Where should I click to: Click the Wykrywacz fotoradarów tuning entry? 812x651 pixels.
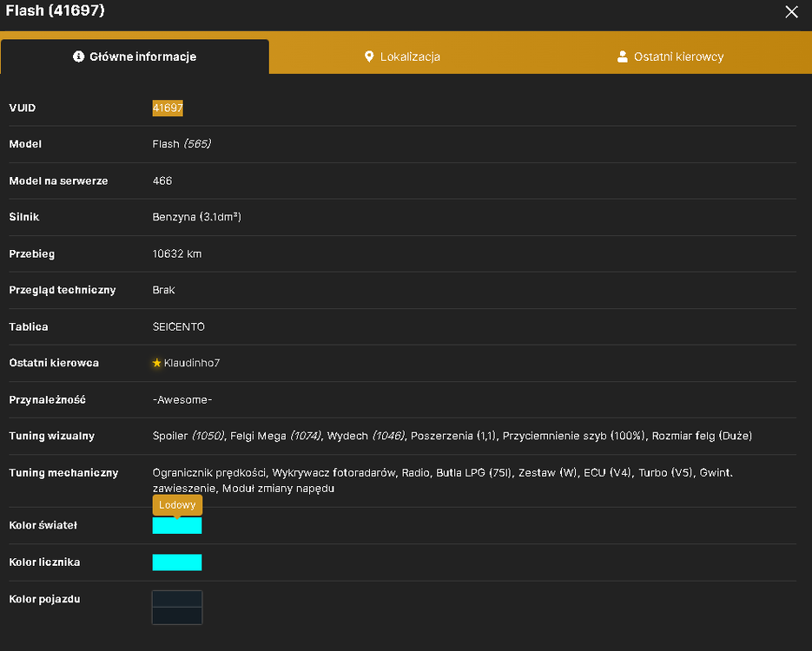click(334, 472)
